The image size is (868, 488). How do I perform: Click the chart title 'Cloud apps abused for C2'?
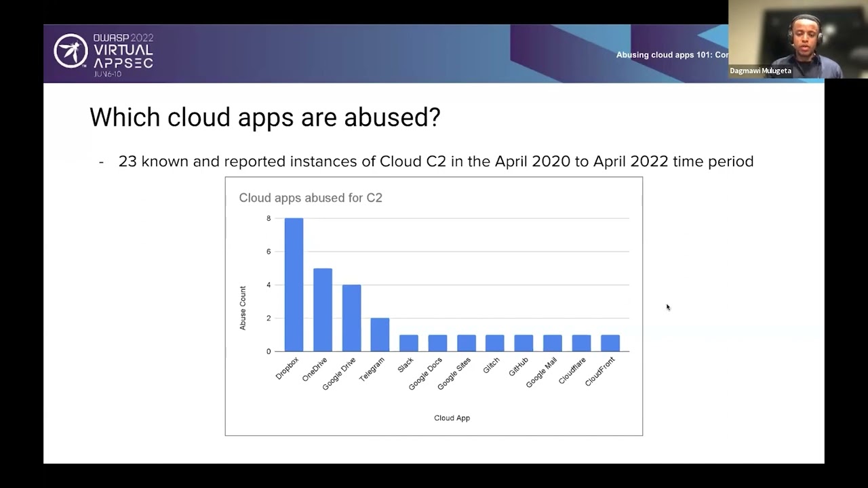[x=311, y=198]
